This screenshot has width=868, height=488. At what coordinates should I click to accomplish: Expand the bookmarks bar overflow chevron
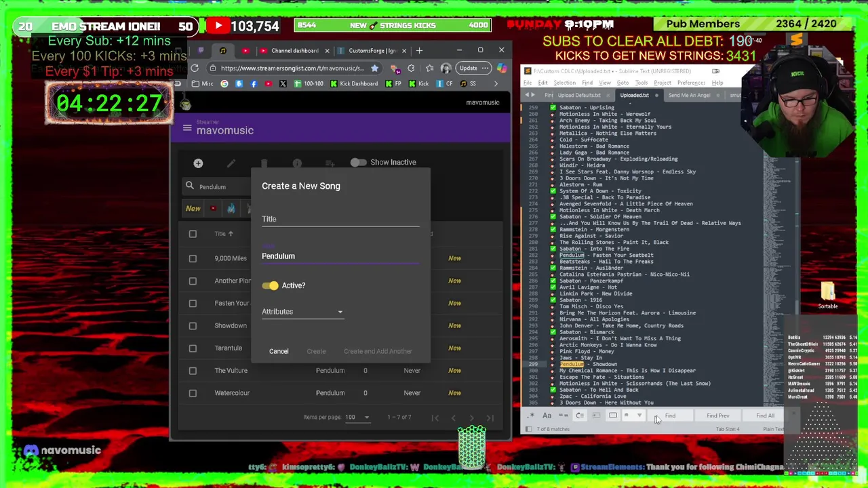(x=496, y=83)
